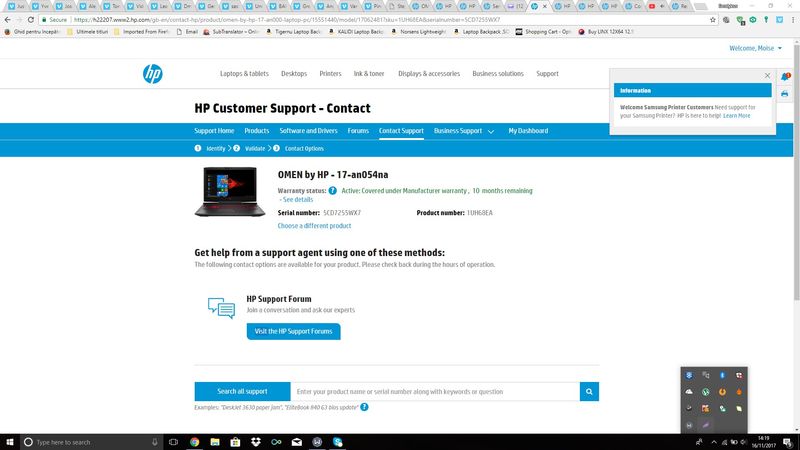Go back with the browser back arrow
This screenshot has width=800, height=450.
pyautogui.click(x=7, y=20)
